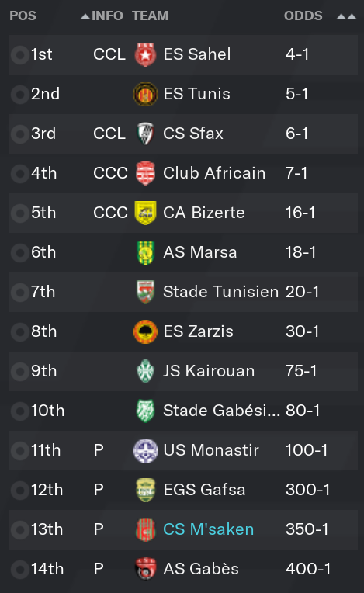Click the ES Sahel club badge

[145, 54]
